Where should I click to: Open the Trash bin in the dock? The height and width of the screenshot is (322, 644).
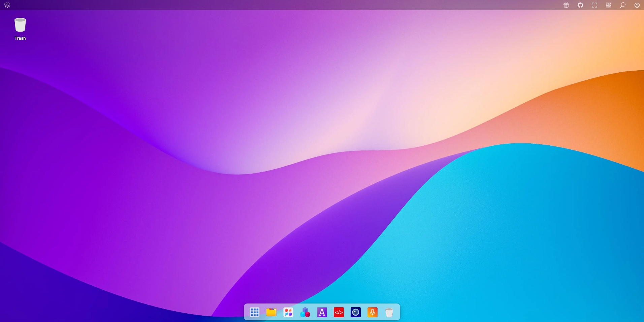click(x=389, y=312)
